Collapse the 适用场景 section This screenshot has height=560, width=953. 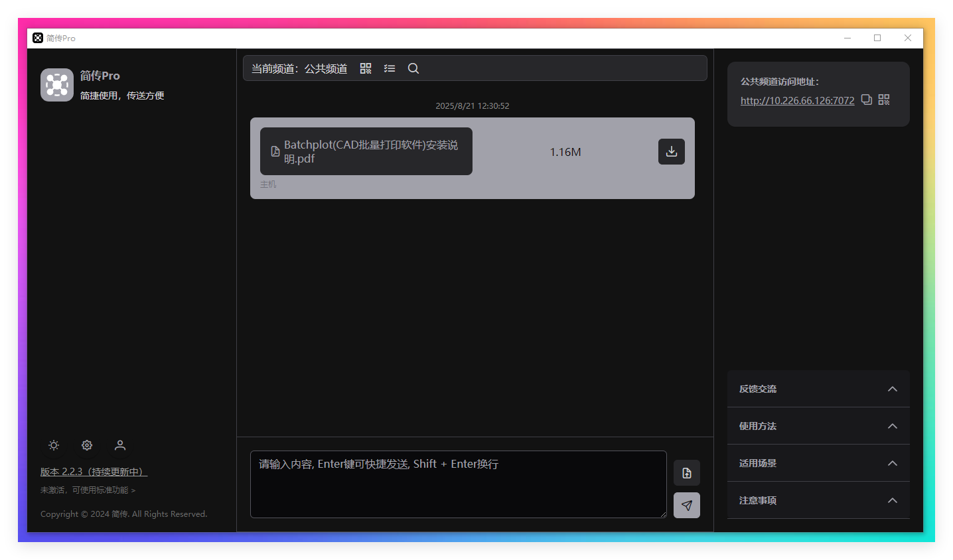click(892, 462)
